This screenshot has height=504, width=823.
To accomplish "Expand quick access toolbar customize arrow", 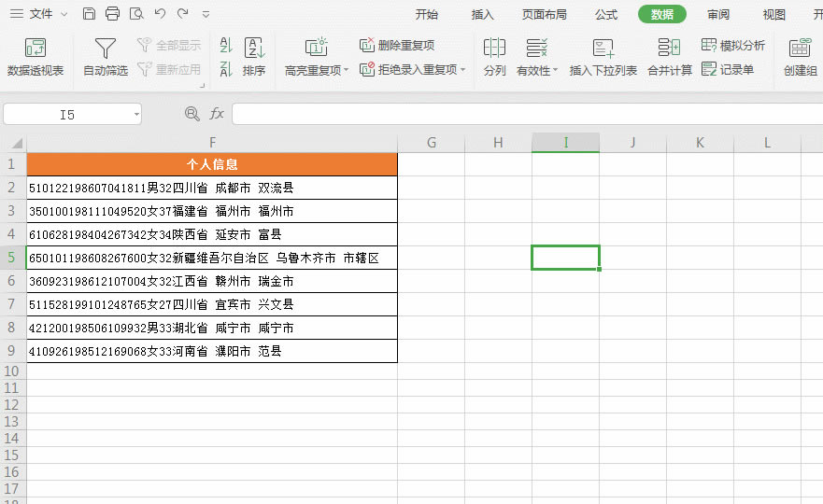I will pyautogui.click(x=206, y=15).
